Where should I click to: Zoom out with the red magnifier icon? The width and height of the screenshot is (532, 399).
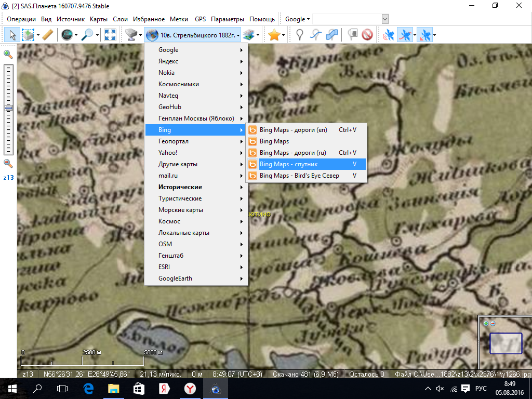click(8, 164)
